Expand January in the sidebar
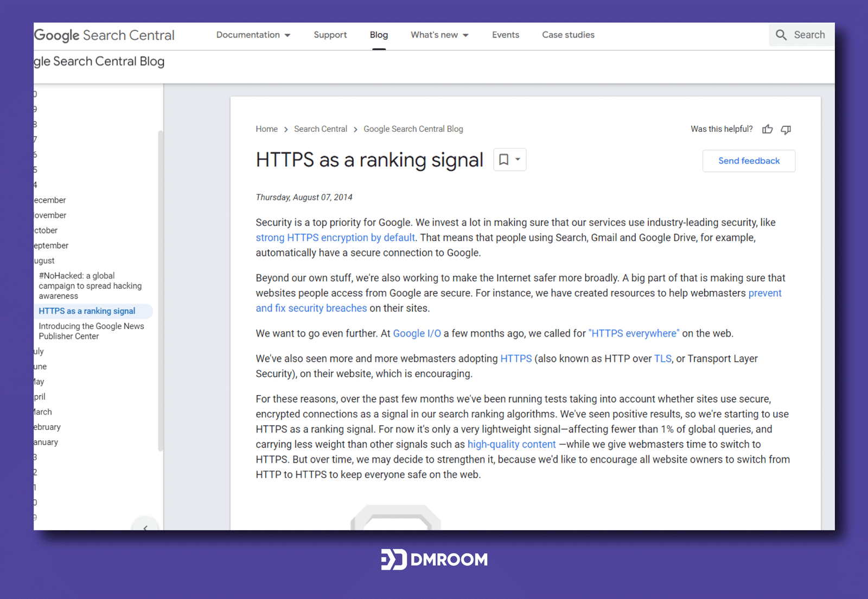868x599 pixels. pyautogui.click(x=46, y=442)
